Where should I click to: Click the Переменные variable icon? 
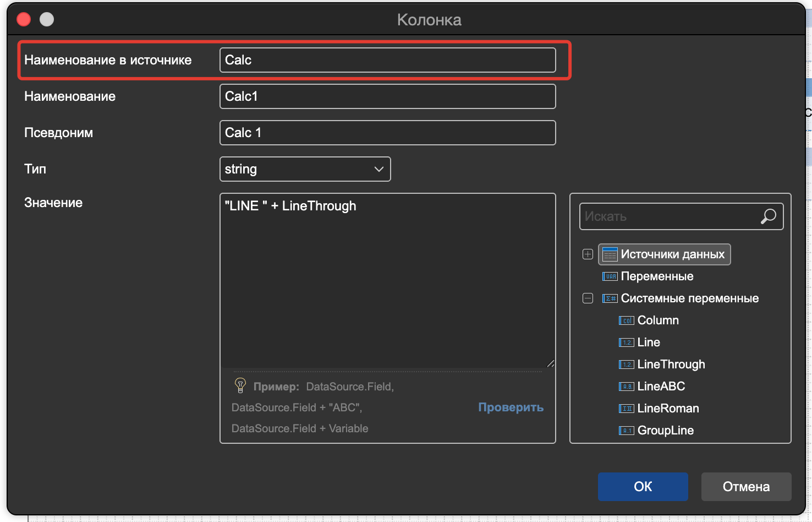(x=610, y=276)
